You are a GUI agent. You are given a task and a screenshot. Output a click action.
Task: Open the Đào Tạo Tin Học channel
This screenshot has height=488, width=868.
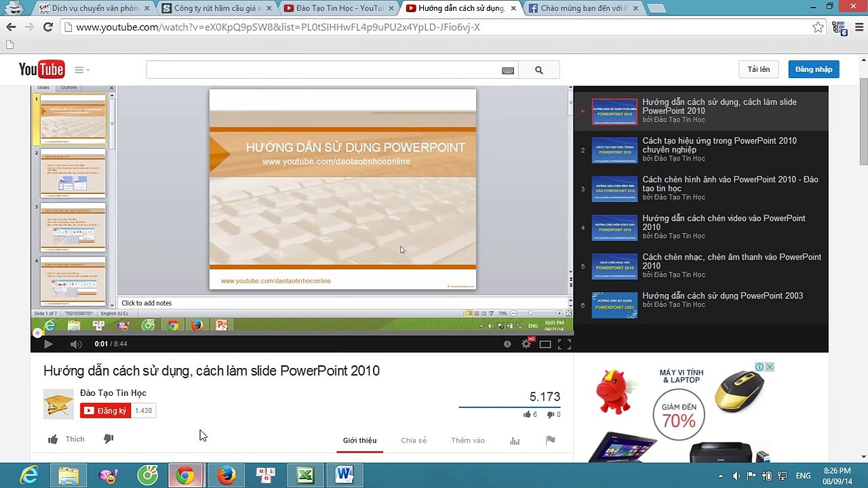(113, 393)
